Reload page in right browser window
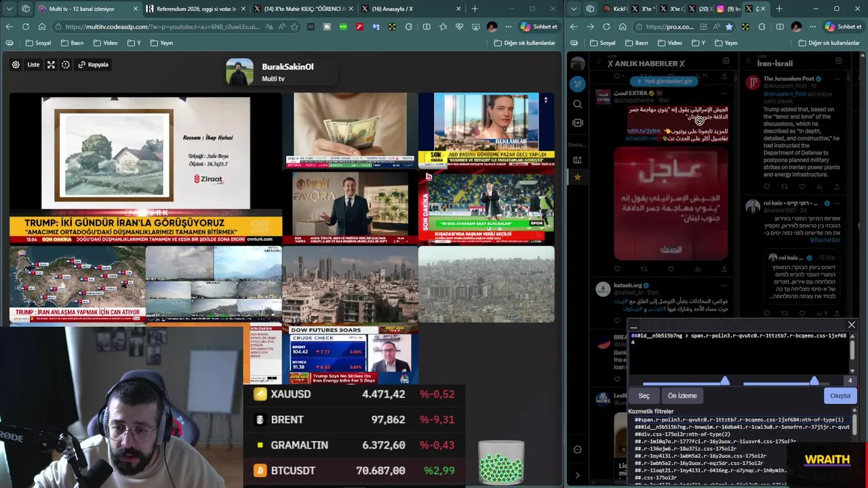 coord(606,26)
